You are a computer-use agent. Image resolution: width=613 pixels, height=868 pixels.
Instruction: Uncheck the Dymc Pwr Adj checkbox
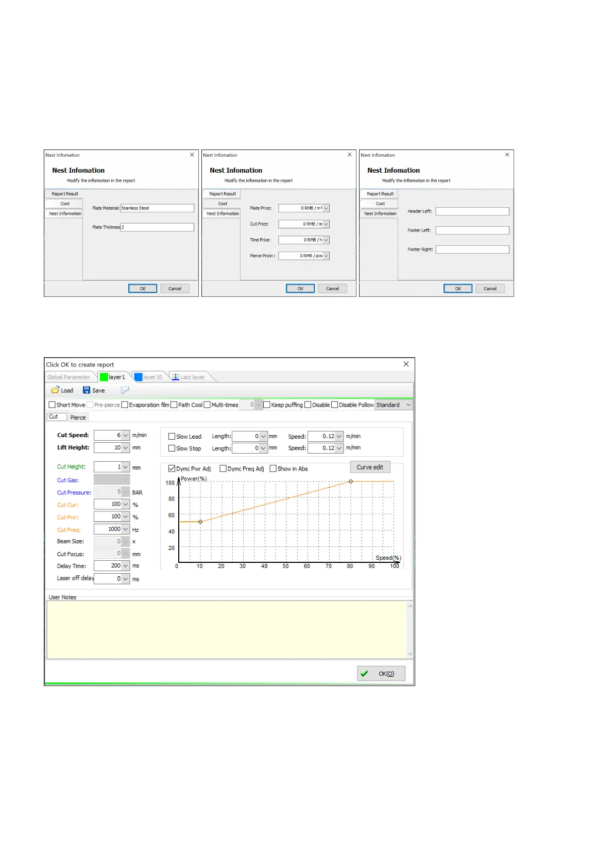[172, 469]
